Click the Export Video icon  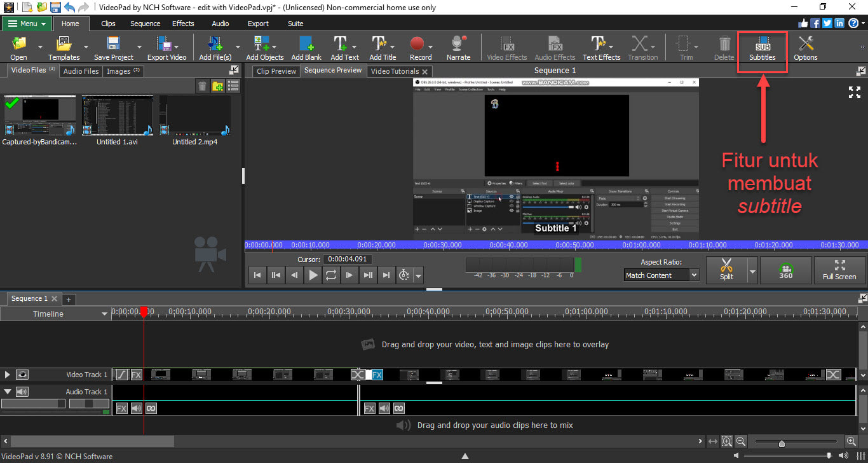point(166,48)
